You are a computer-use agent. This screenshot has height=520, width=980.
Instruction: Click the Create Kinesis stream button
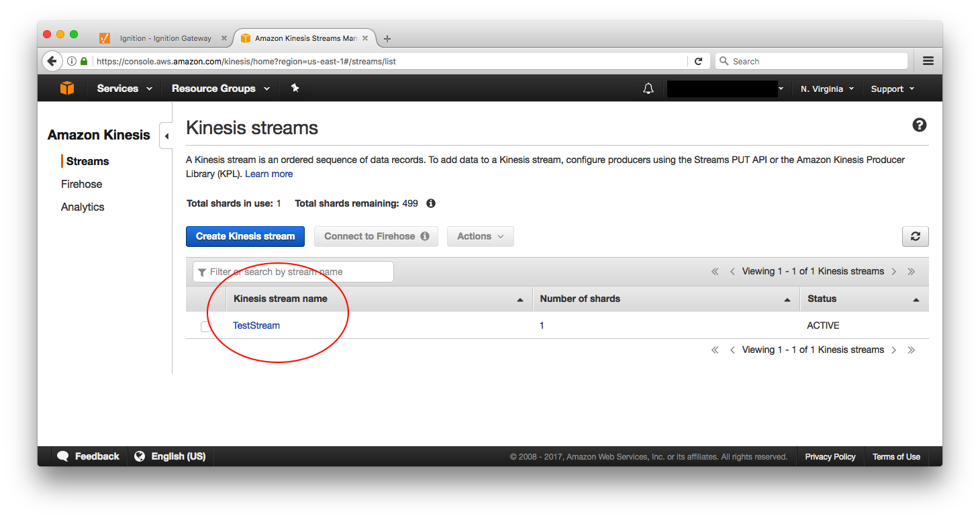click(245, 236)
